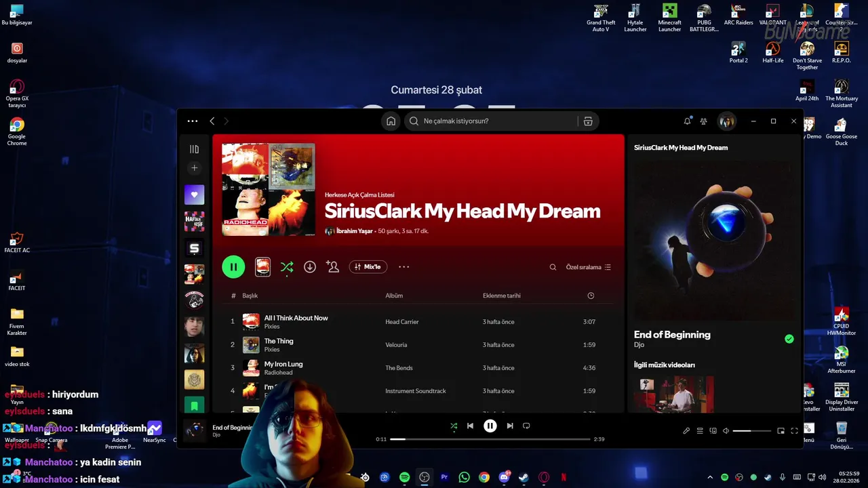Viewport: 868px width, 488px height.
Task: Skip to next track
Action: click(510, 426)
